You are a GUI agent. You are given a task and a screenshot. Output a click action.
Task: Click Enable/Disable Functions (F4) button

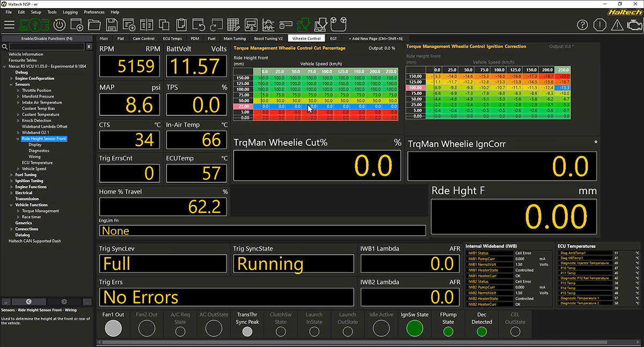pos(47,39)
